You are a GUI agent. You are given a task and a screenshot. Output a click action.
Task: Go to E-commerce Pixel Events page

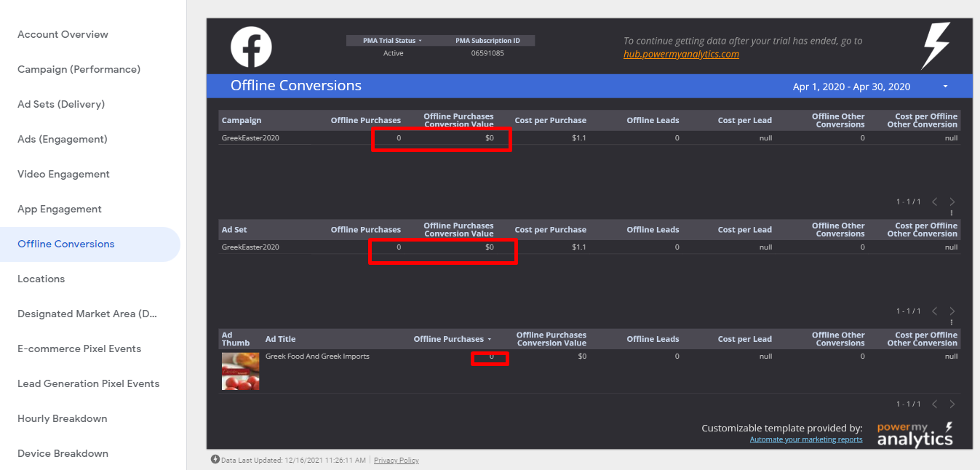pos(79,348)
